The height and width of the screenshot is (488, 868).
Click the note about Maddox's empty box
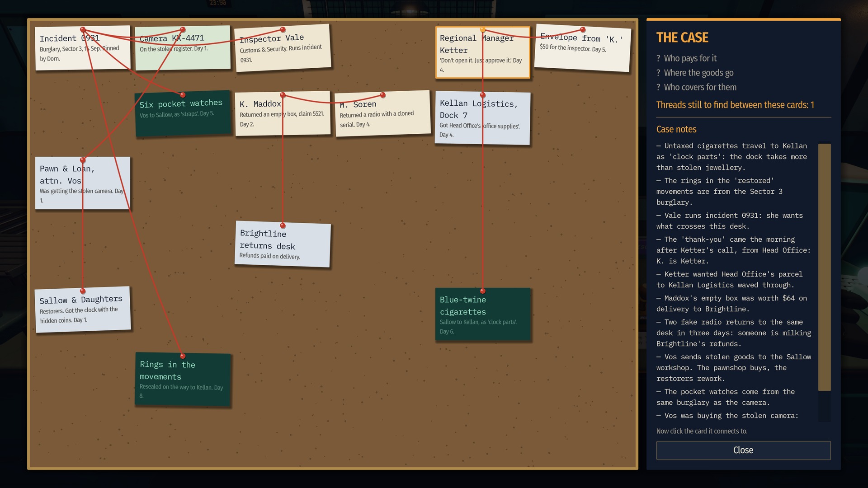(731, 304)
